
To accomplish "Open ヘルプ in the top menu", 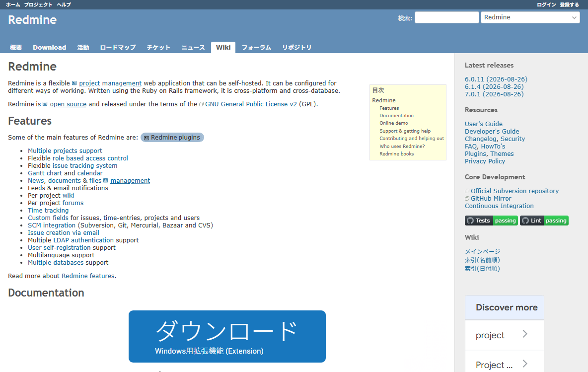I will coord(64,4).
